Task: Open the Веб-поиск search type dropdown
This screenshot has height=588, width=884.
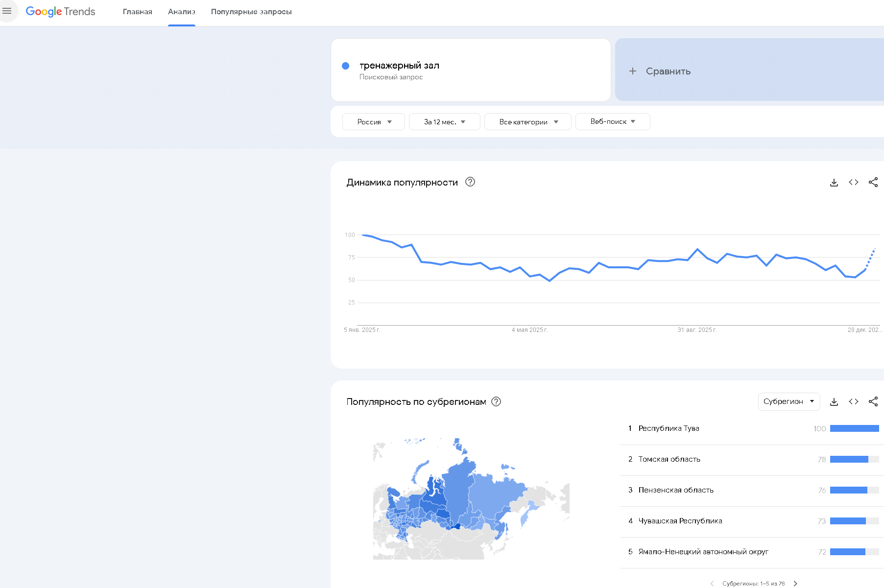Action: tap(612, 121)
